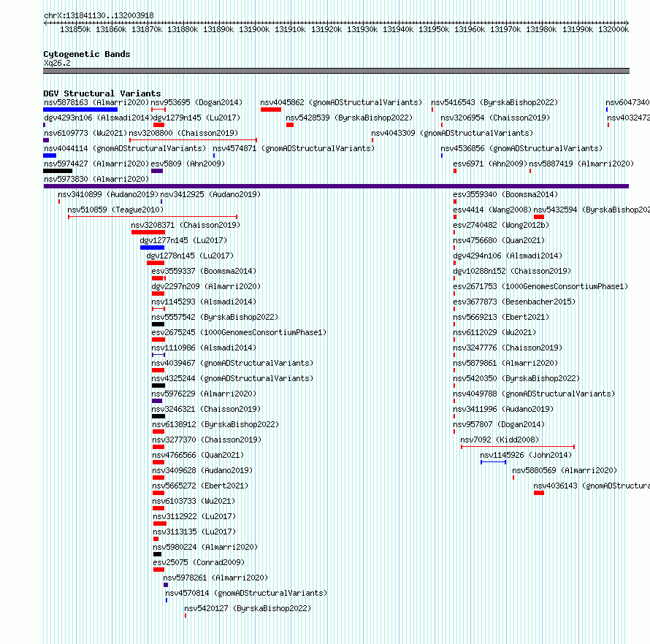Select the blue bar under dgv1277n145
This screenshot has height=644, width=650.
click(152, 248)
